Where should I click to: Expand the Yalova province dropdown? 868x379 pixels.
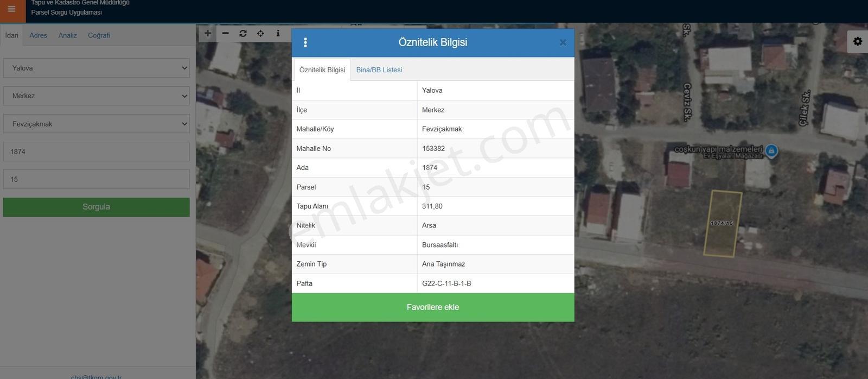97,68
